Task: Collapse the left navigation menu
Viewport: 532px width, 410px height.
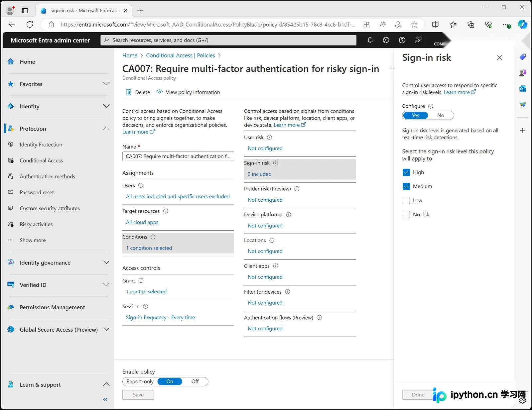Action: 105,399
